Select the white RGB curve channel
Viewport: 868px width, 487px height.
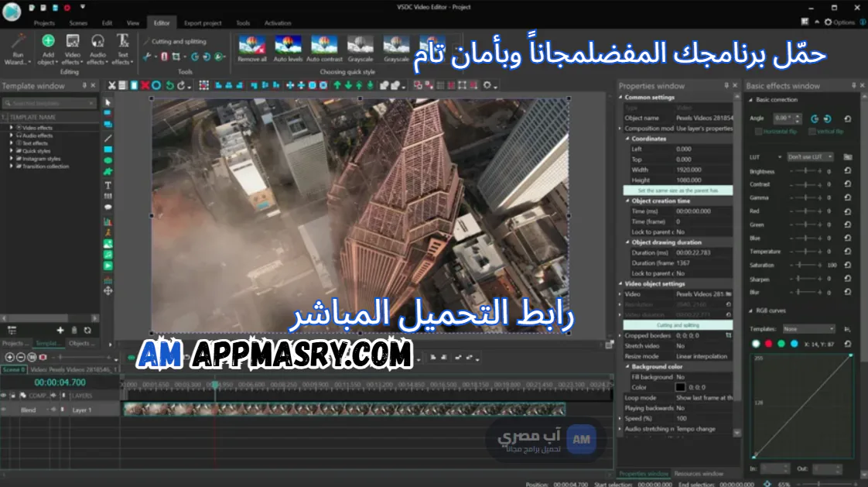(756, 344)
